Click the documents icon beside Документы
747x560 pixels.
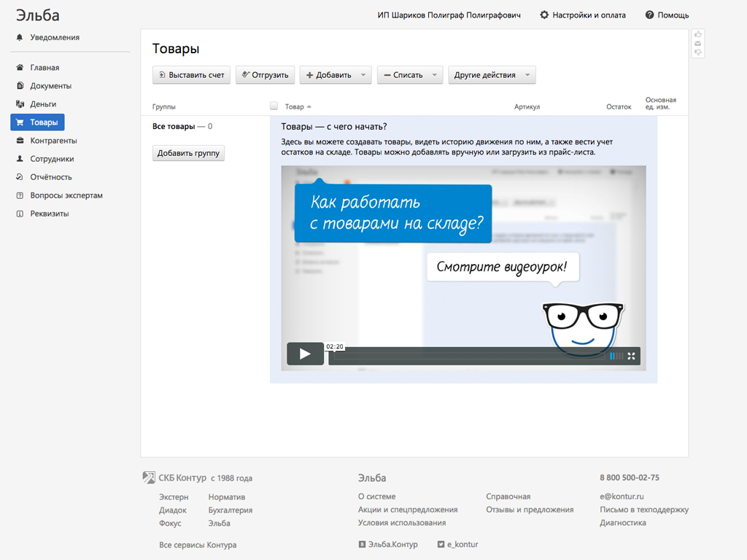point(20,86)
